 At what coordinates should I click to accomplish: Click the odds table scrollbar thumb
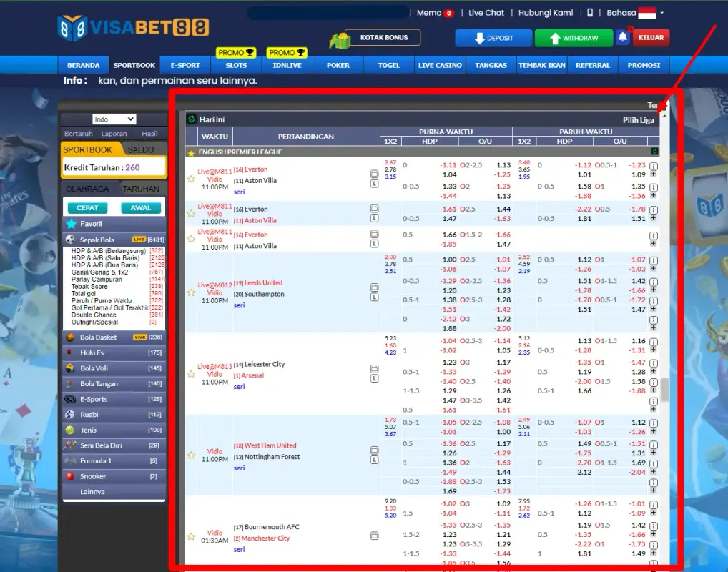664,389
